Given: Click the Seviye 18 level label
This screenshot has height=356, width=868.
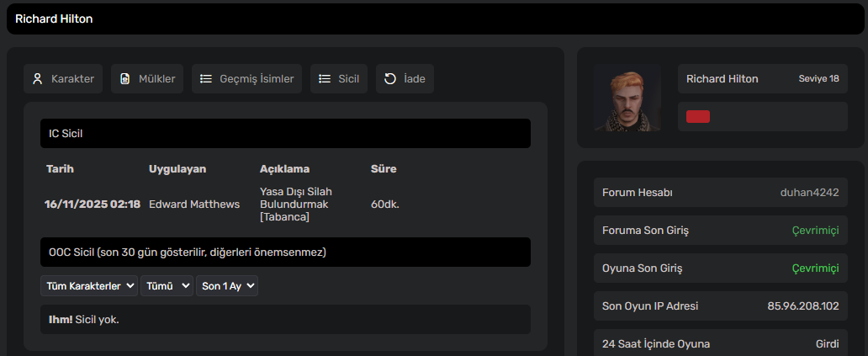Looking at the screenshot, I should coord(818,78).
